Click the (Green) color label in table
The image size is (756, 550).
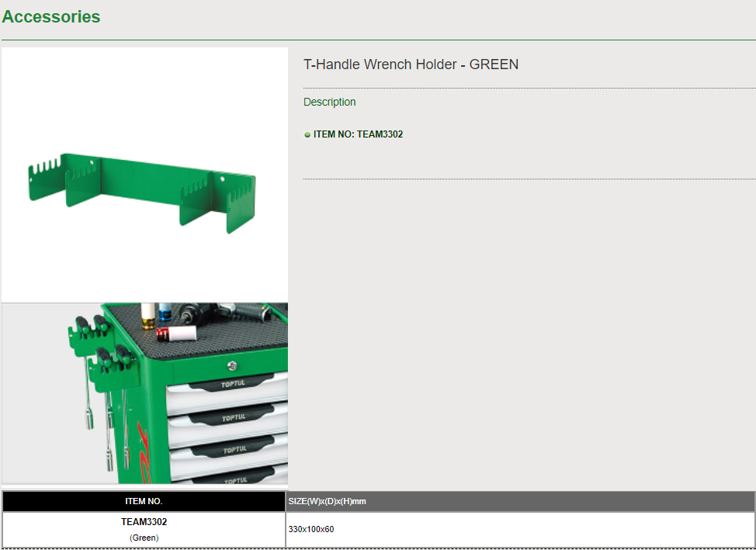tap(144, 538)
